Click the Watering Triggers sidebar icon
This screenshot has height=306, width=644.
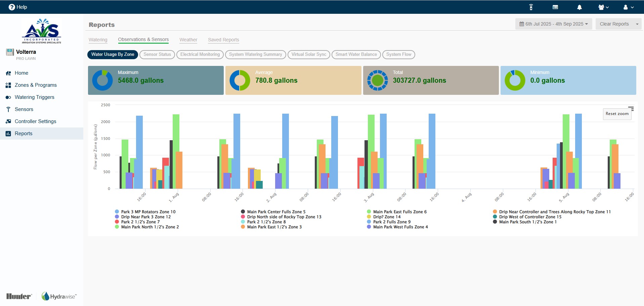(8, 97)
